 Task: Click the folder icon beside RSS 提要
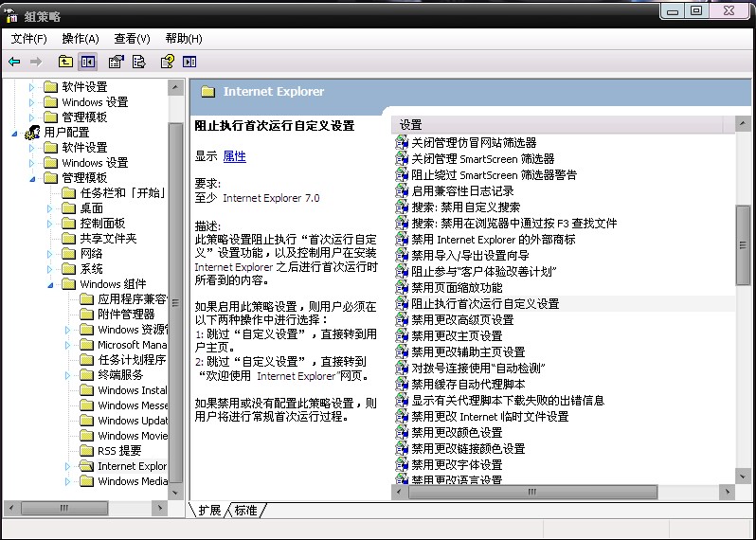click(87, 451)
